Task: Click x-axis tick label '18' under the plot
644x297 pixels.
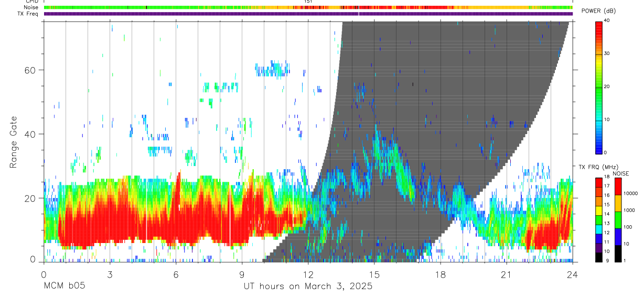Action: [440, 274]
